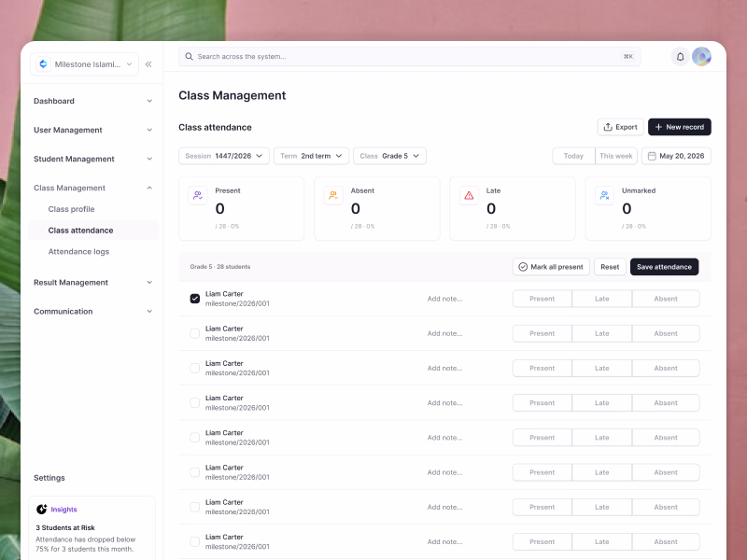747x560 pixels.
Task: Uncheck the first Liam Carter checkbox
Action: [195, 299]
